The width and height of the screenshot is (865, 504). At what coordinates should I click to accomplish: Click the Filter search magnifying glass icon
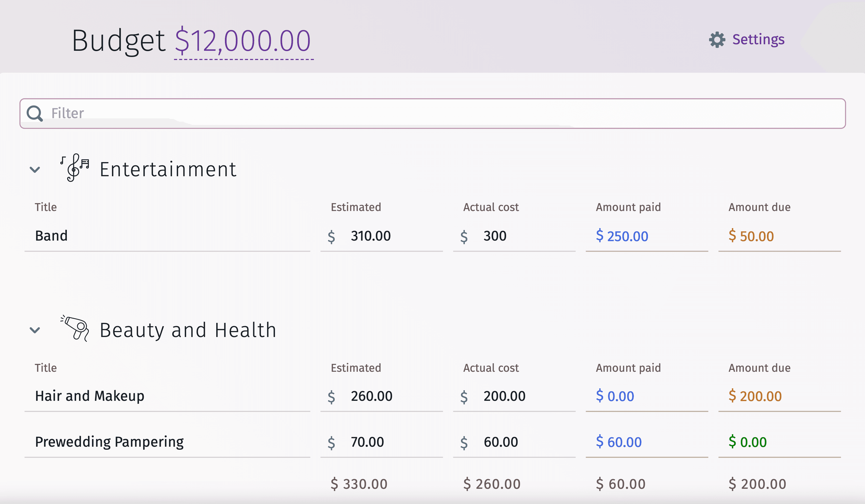pyautogui.click(x=34, y=114)
